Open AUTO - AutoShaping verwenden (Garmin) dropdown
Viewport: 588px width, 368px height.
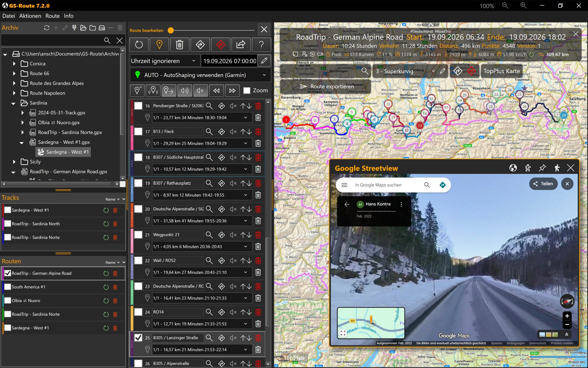click(201, 75)
